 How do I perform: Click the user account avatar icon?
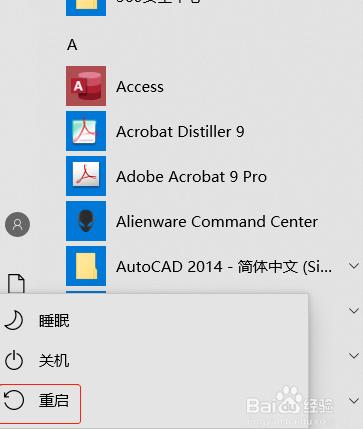point(17,224)
